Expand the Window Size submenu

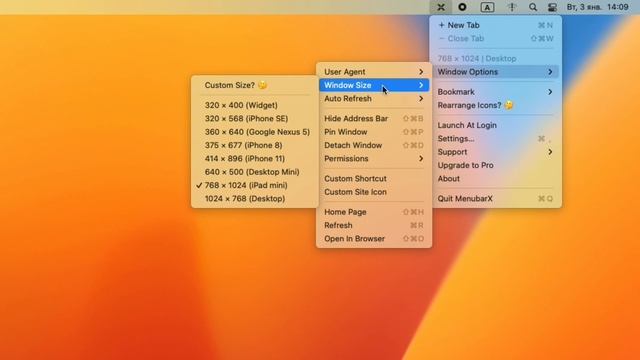374,85
